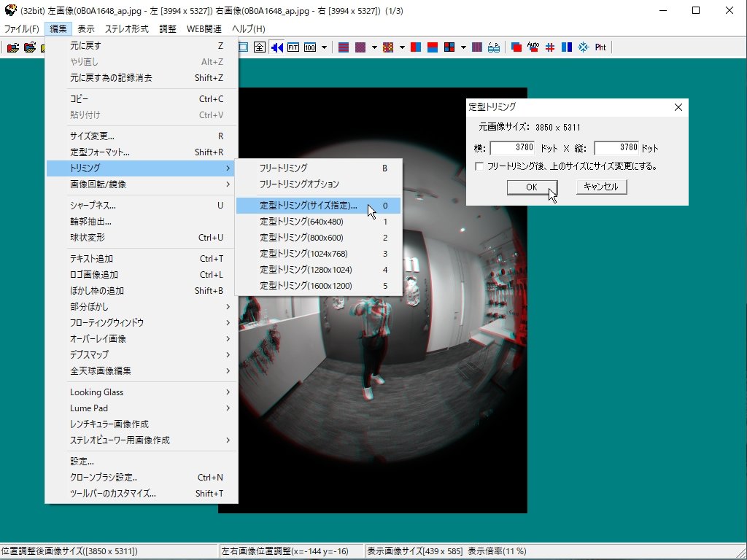Screen dimensions: 747x560
Task: Expand the フローティングウィンドウ submenu
Action: click(142, 323)
